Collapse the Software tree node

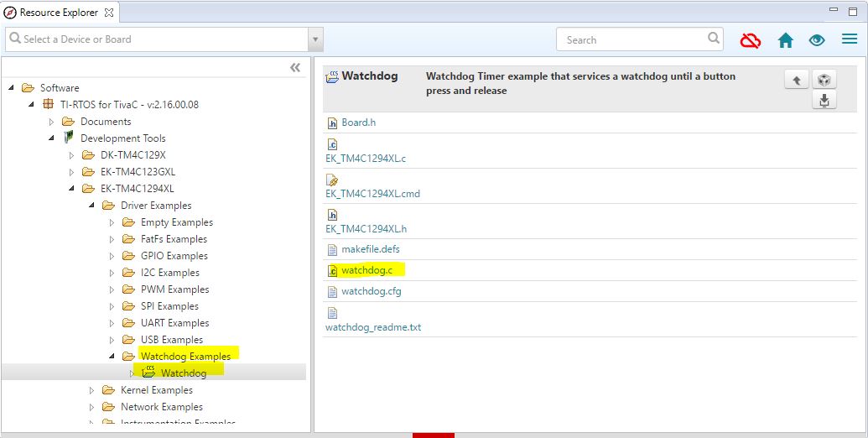[11, 87]
